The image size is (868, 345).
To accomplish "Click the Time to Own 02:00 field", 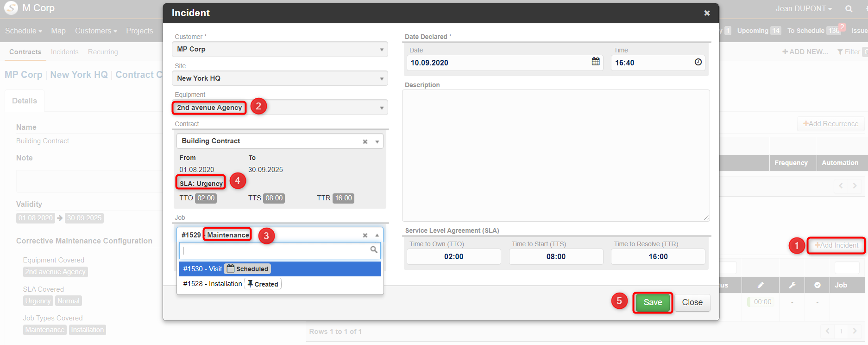I will tap(453, 257).
